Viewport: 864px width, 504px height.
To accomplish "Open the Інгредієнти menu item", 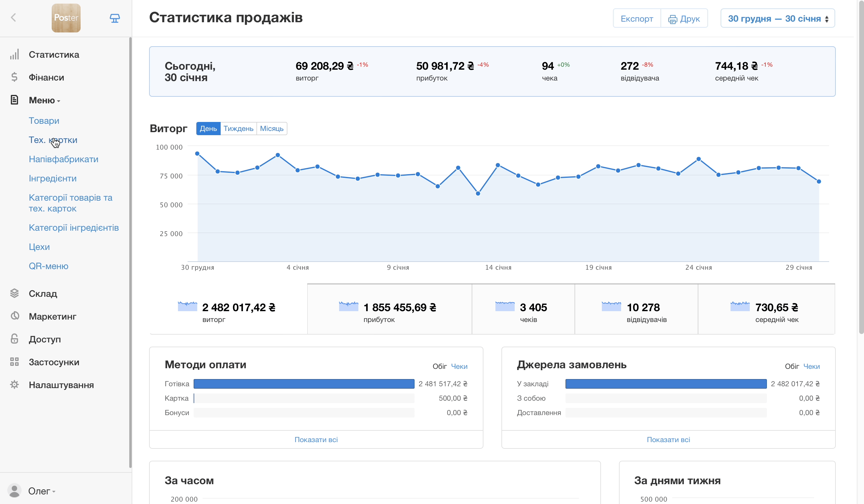I will click(x=52, y=178).
